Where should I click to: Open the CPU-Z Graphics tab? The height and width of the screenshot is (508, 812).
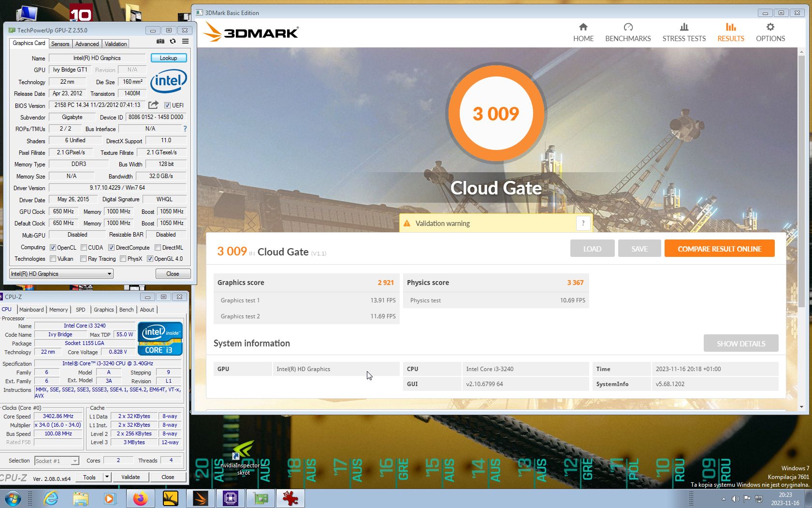(x=104, y=310)
